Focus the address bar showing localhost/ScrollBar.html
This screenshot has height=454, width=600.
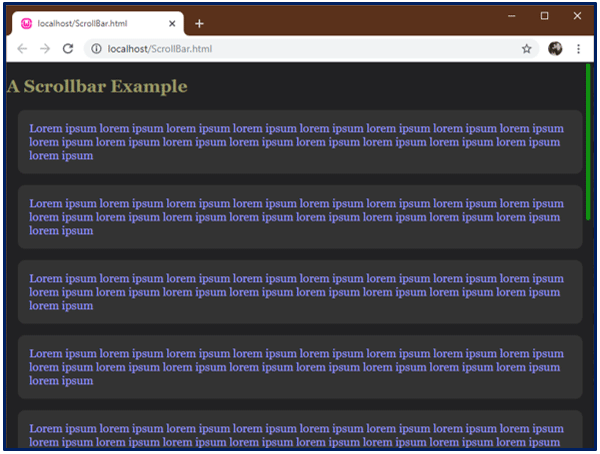311,49
